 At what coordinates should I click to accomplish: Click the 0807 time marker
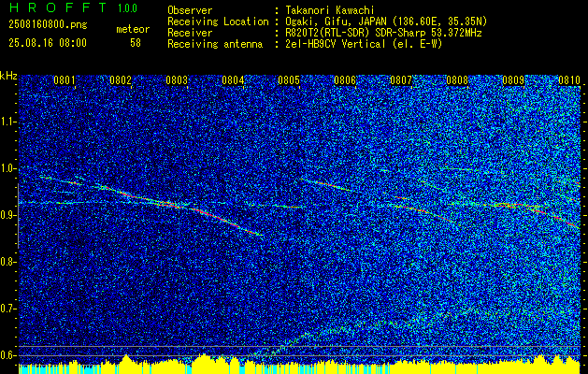401,80
